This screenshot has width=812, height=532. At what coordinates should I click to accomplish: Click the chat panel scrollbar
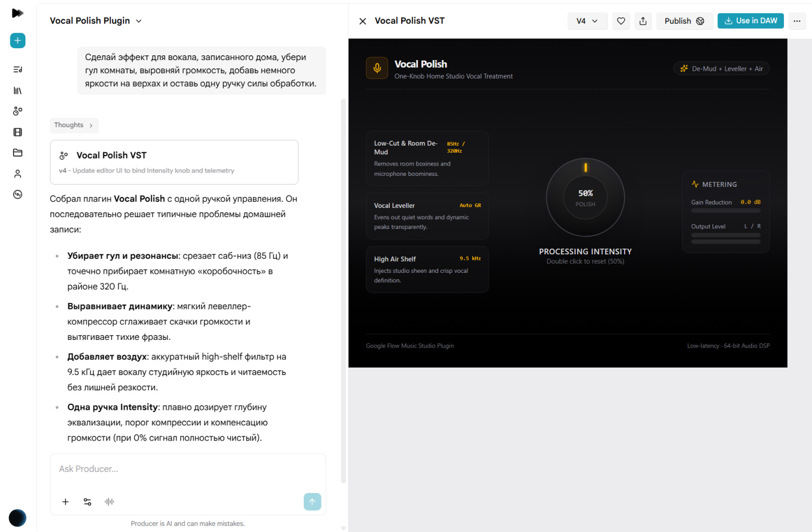(x=343, y=291)
